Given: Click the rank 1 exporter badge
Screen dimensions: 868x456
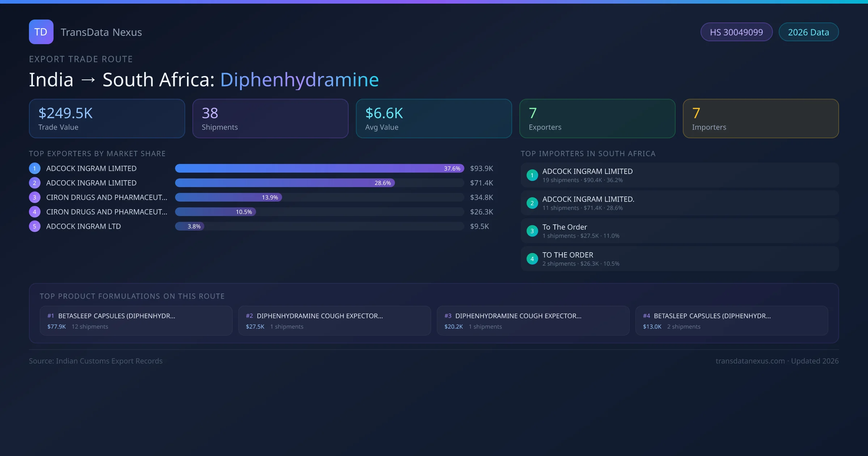Looking at the screenshot, I should pos(34,168).
